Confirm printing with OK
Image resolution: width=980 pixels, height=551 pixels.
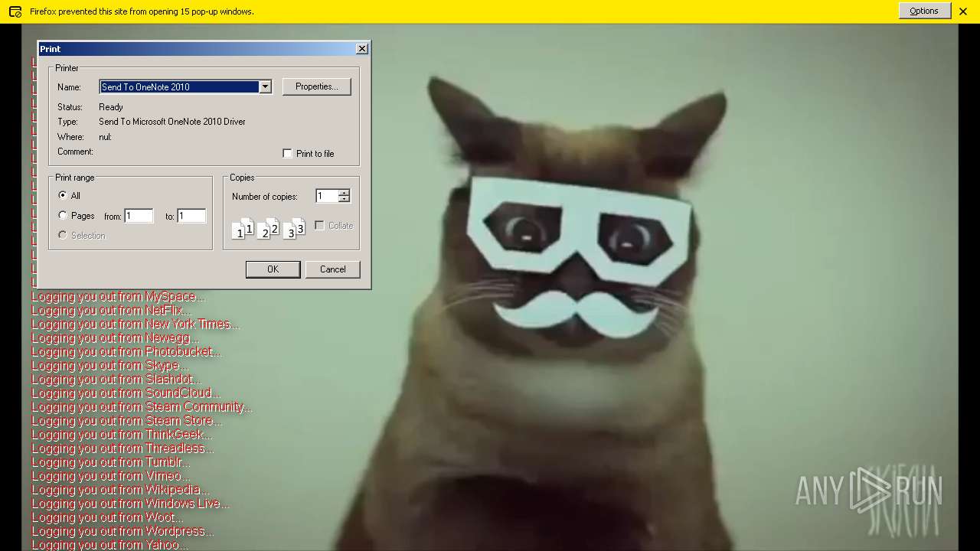(x=273, y=269)
